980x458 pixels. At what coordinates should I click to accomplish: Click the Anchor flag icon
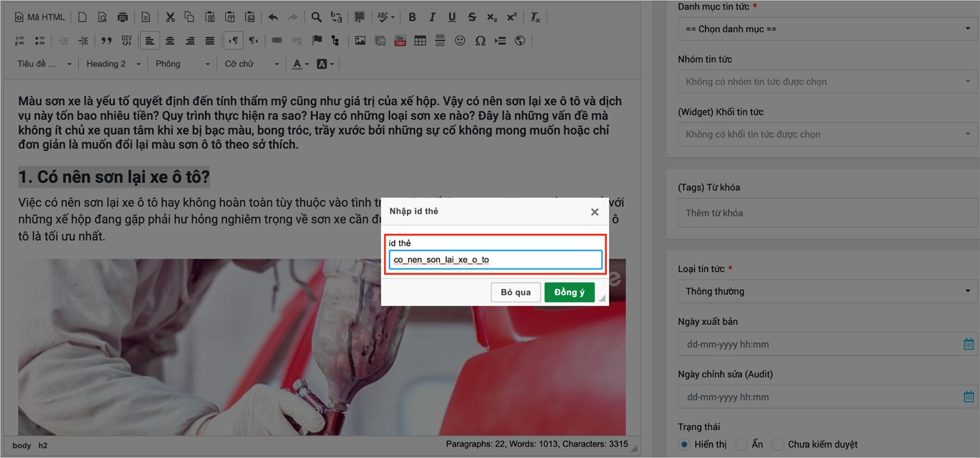(317, 41)
